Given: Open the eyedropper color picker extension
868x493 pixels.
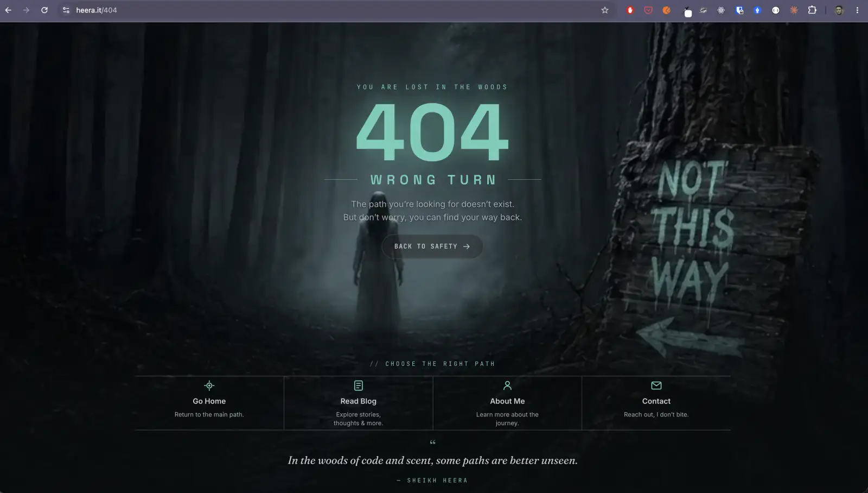Looking at the screenshot, I should coord(686,11).
